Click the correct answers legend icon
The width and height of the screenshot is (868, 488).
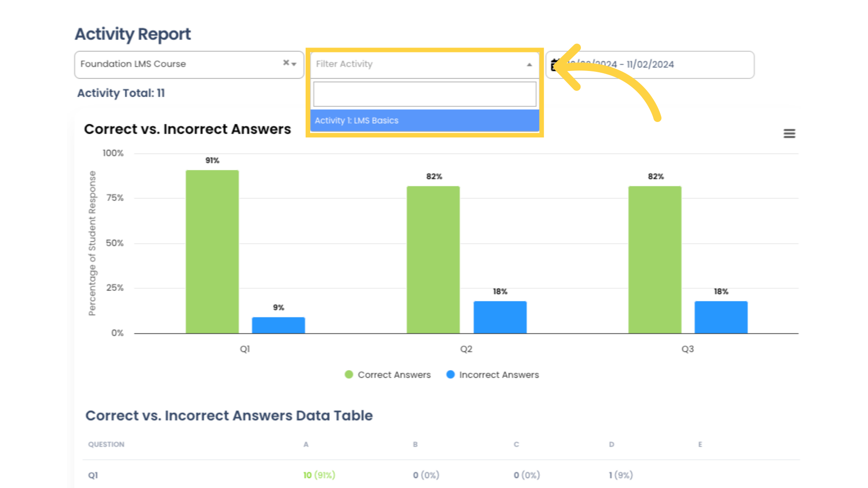[349, 375]
